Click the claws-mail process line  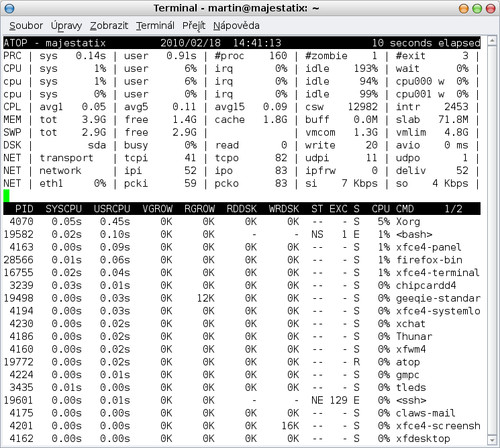click(242, 413)
